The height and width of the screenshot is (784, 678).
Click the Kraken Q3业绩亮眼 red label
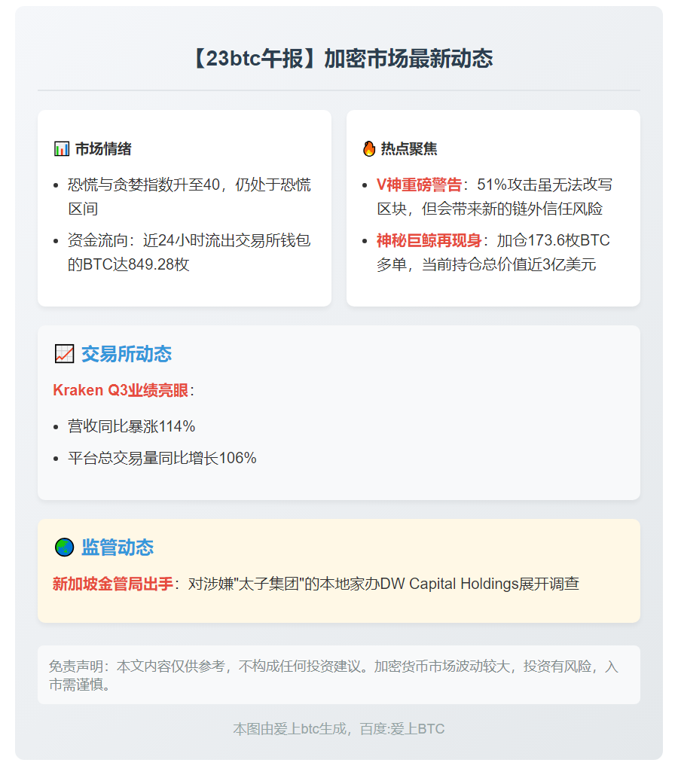(121, 390)
